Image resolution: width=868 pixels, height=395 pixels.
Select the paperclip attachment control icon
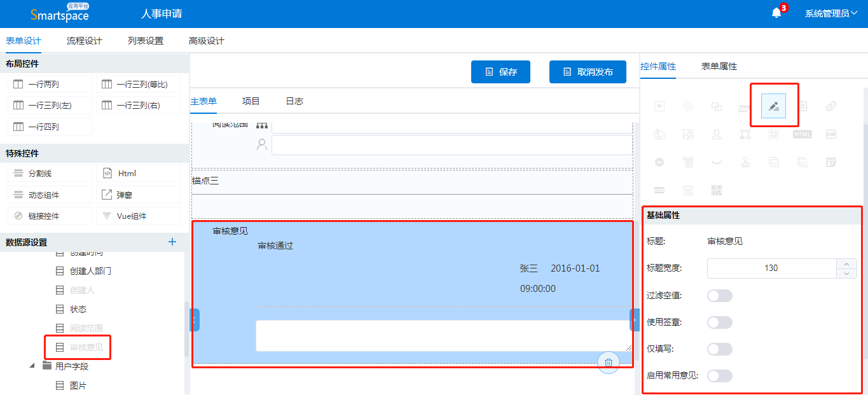pos(831,106)
